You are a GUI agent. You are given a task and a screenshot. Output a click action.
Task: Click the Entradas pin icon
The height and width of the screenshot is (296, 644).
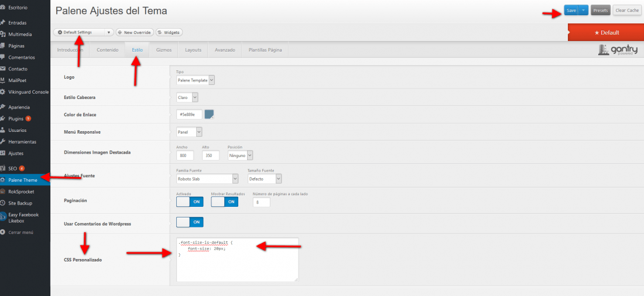(x=3, y=23)
